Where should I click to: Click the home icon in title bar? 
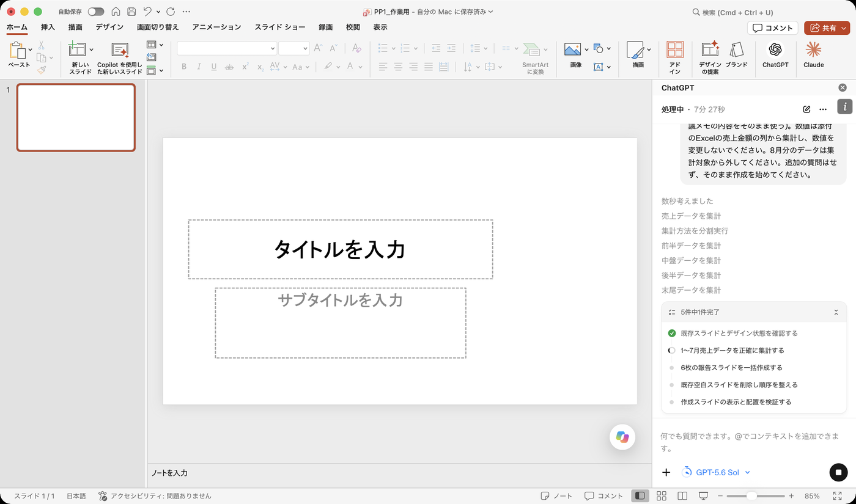point(116,12)
